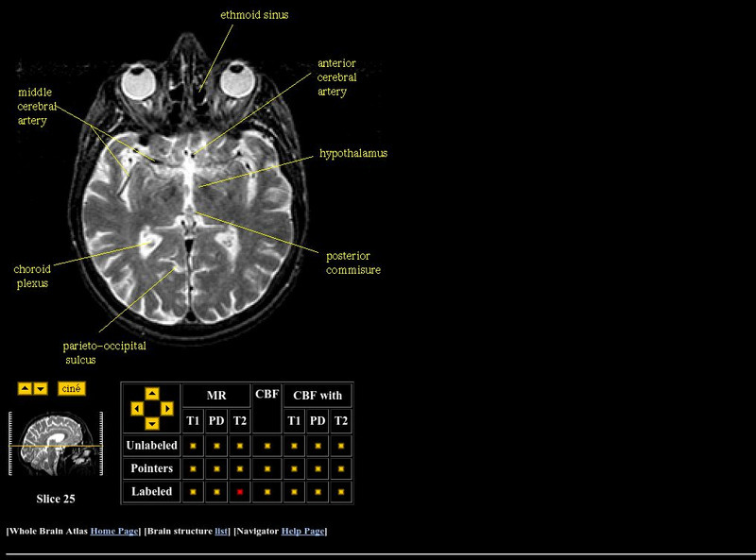Open the Pointers CBF with PD view
This screenshot has width=756, height=560.
(x=317, y=468)
